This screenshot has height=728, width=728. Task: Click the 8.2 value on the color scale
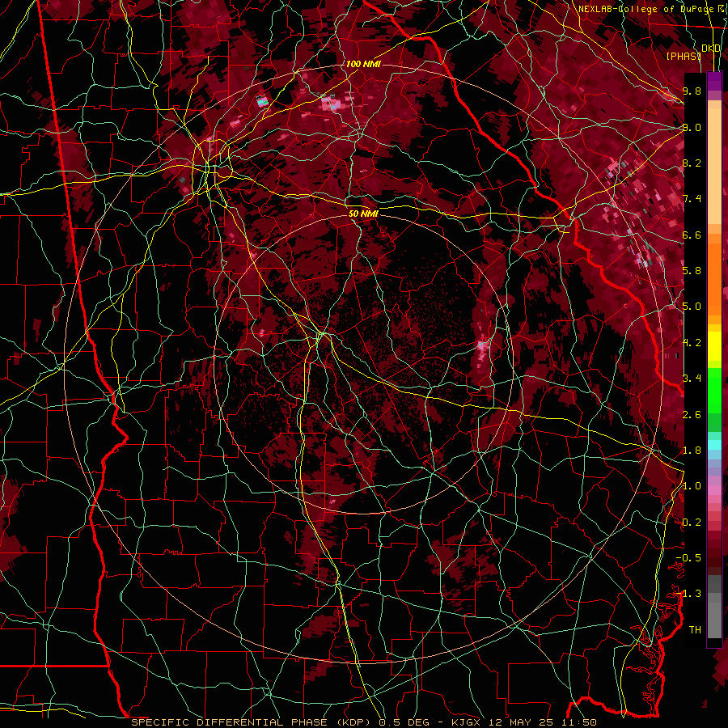692,163
